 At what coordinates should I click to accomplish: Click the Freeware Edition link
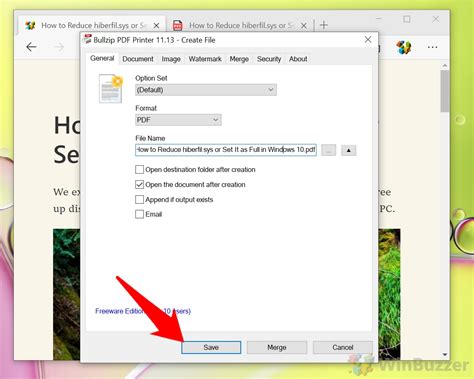(x=143, y=311)
